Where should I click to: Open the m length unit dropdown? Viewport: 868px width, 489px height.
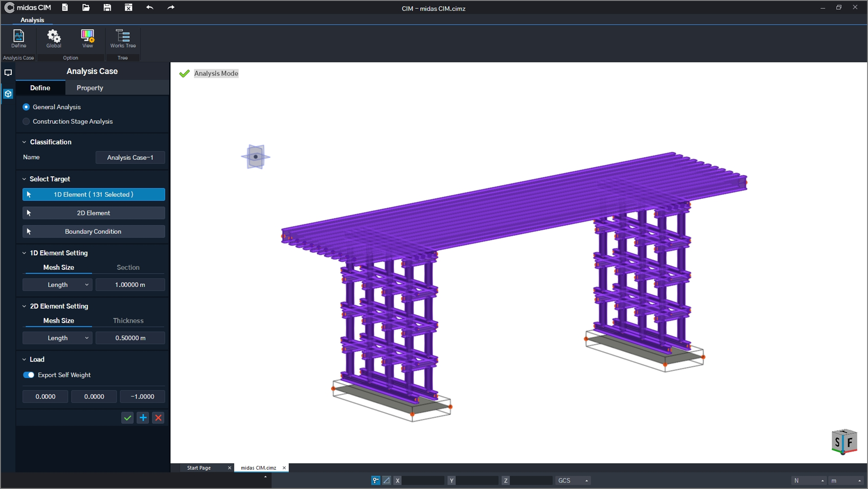tap(846, 480)
